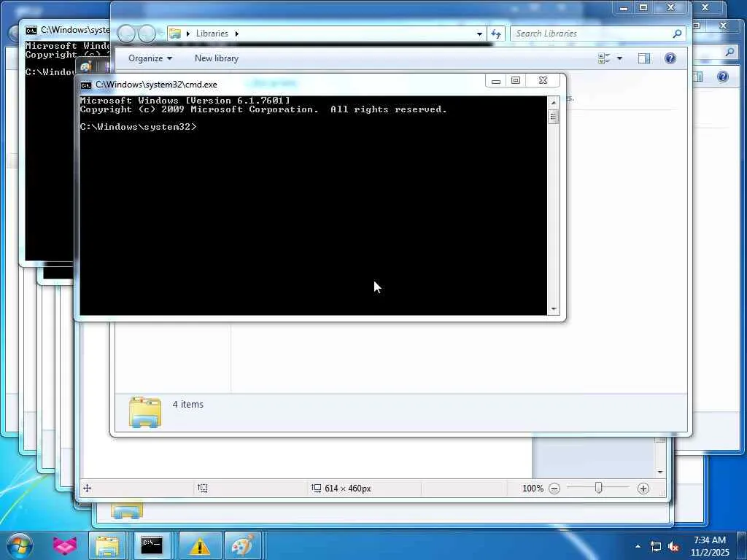Open the view options dropdown arrow

[619, 58]
